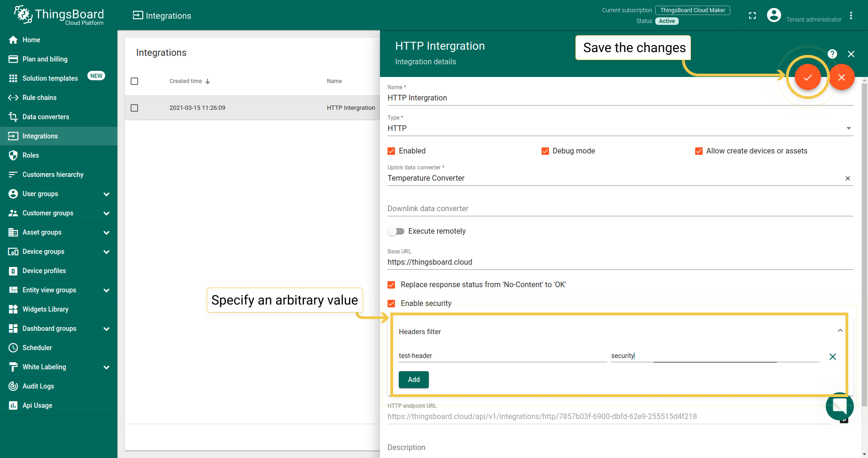Click the Downlink data converter field
This screenshot has height=458, width=868.
click(x=620, y=208)
